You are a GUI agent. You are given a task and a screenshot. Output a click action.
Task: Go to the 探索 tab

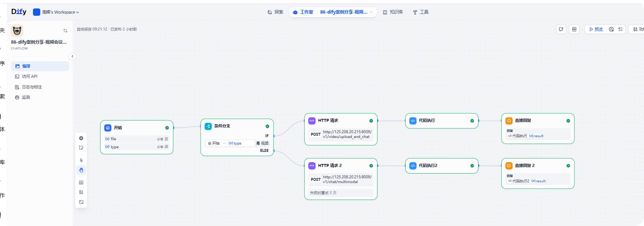coord(275,12)
